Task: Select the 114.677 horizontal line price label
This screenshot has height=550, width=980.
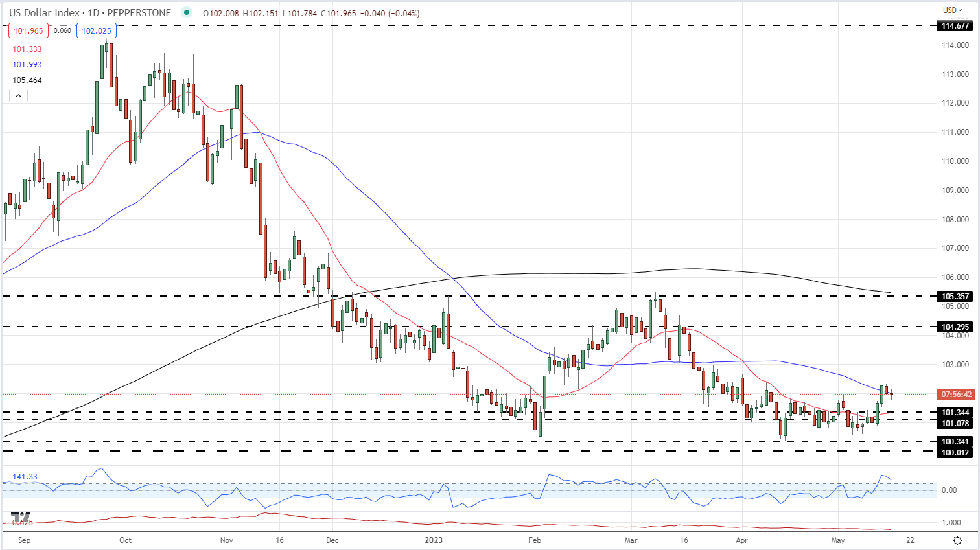Action: 955,26
